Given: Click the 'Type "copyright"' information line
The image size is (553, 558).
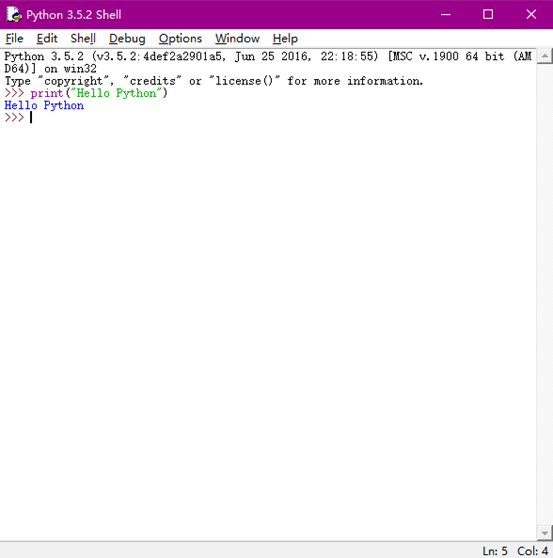Looking at the screenshot, I should point(214,81).
